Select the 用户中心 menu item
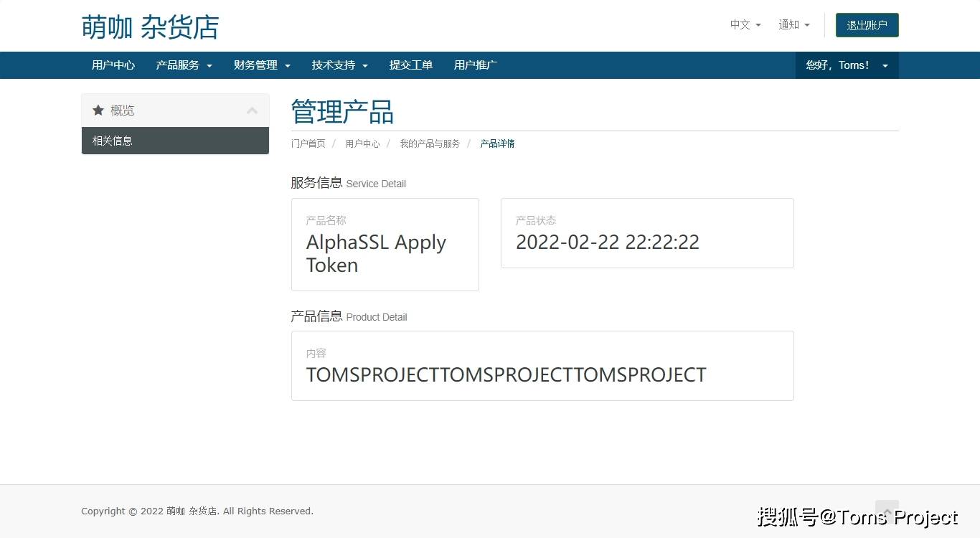 [x=113, y=65]
